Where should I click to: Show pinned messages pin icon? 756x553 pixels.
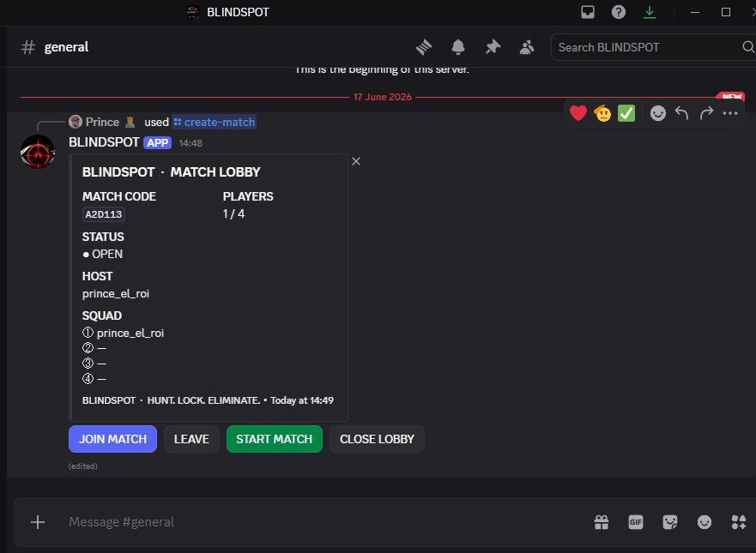(493, 47)
